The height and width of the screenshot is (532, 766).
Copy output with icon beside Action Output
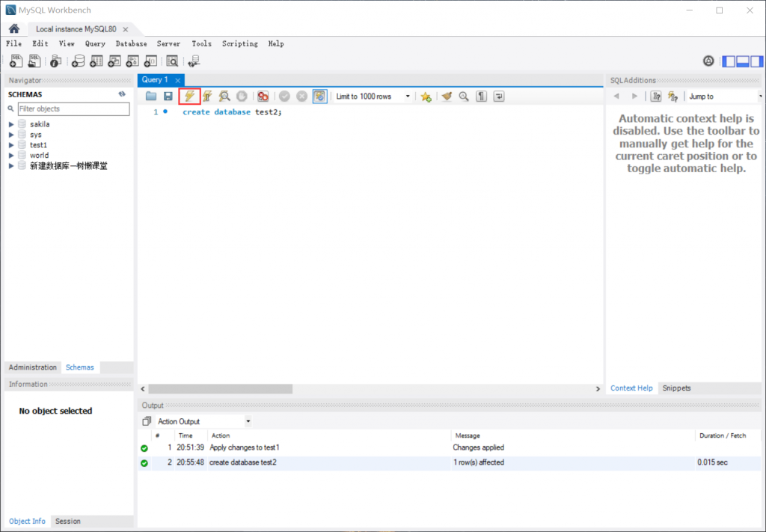(147, 421)
